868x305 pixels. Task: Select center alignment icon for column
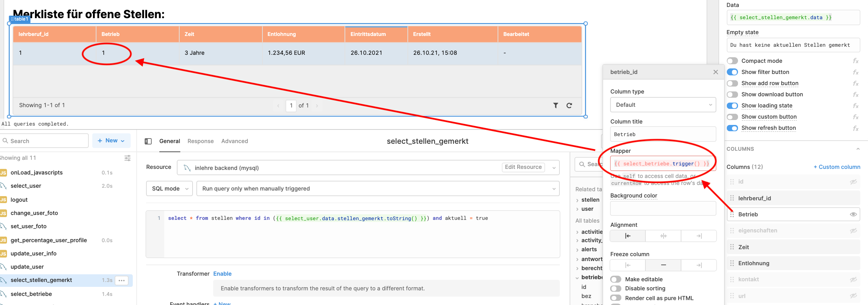point(663,236)
